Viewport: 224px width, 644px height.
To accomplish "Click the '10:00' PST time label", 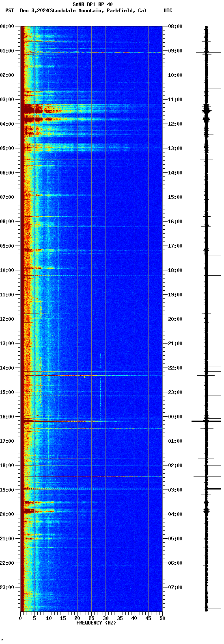I will click(x=7, y=270).
